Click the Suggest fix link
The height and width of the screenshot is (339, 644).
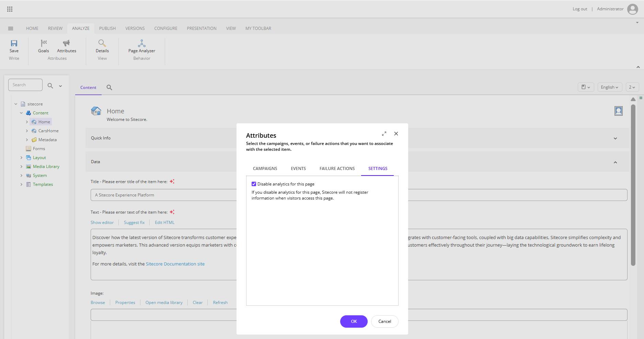pyautogui.click(x=134, y=223)
